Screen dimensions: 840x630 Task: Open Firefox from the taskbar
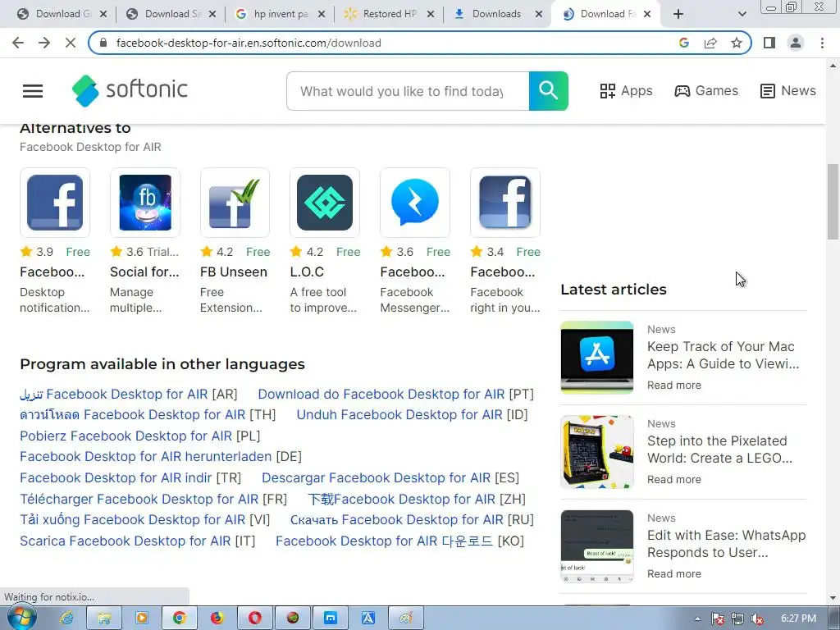click(x=217, y=619)
